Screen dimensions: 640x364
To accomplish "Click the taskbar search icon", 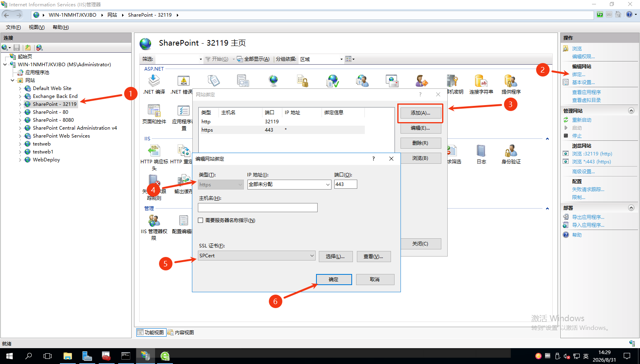I will (29, 356).
